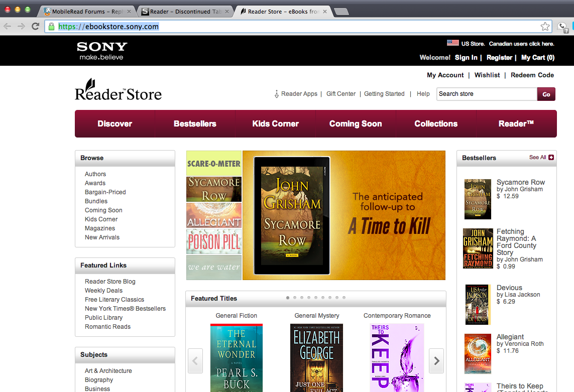
Task: Bookmark this page with the star icon
Action: [545, 27]
